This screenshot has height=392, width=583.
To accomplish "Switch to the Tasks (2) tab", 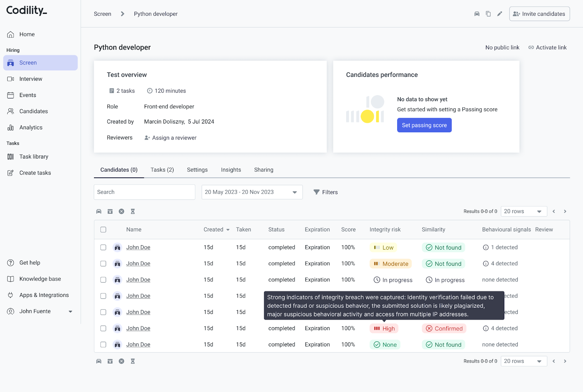I will [162, 170].
